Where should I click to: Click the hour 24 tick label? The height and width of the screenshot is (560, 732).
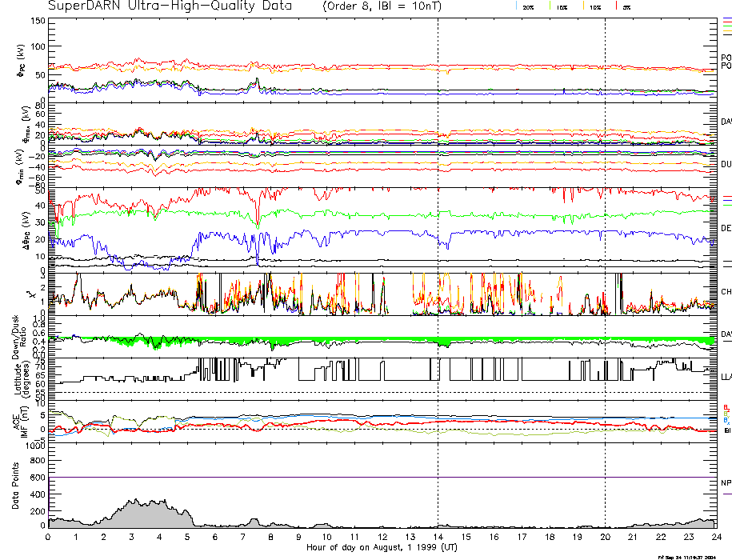(716, 537)
